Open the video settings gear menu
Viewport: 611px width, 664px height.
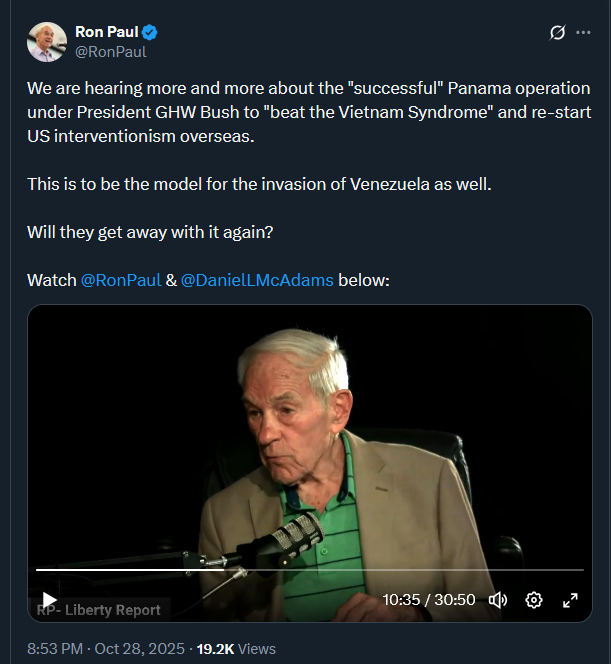534,600
